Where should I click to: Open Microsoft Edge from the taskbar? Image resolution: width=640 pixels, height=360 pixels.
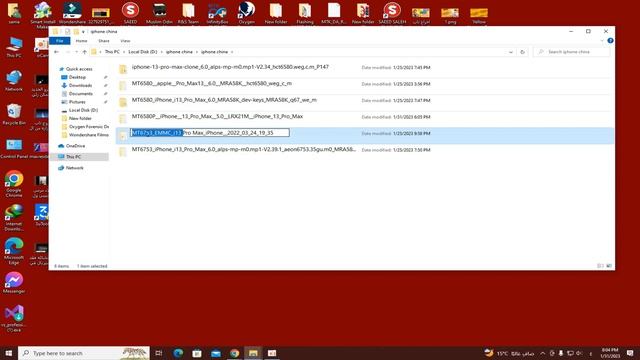178,353
